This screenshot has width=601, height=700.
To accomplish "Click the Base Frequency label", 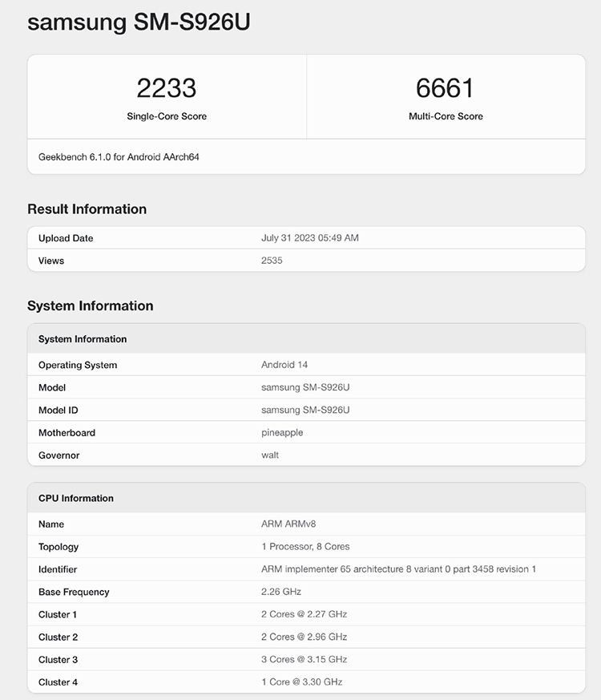I will tap(74, 592).
